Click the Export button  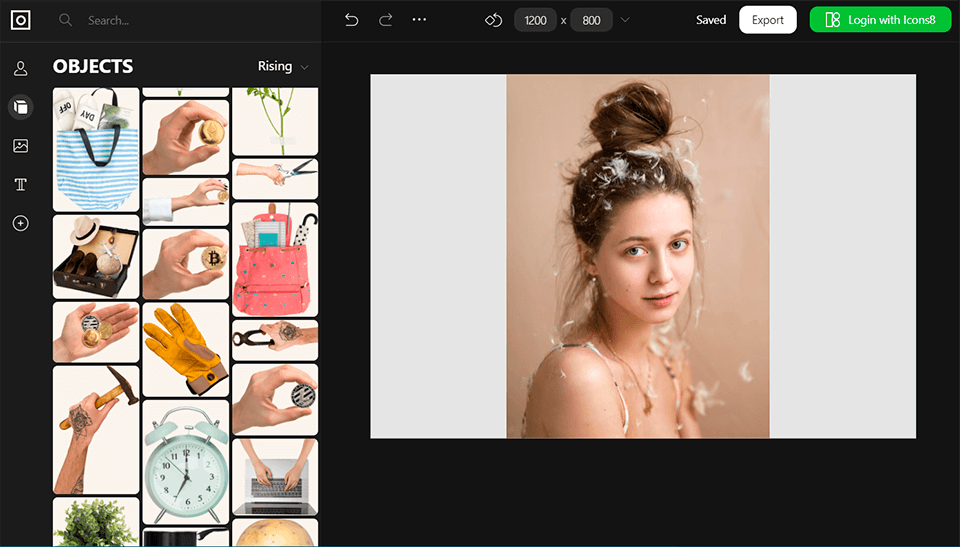[x=768, y=20]
